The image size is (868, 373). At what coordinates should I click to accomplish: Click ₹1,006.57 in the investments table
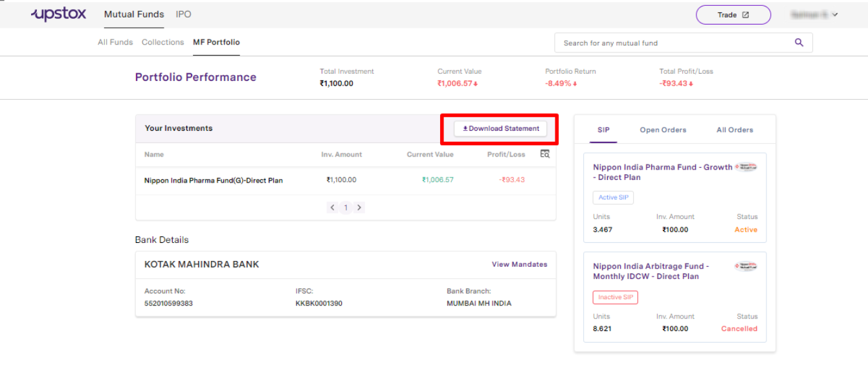tap(438, 180)
